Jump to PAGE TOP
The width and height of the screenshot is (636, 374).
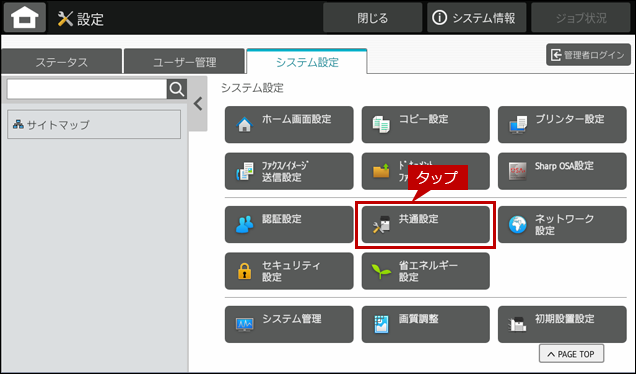tap(571, 354)
